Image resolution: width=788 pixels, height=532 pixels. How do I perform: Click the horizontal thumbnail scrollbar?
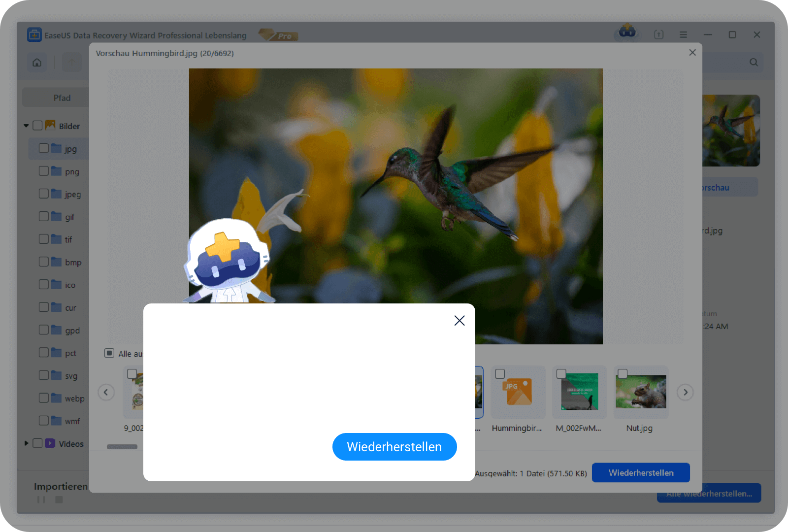122,447
